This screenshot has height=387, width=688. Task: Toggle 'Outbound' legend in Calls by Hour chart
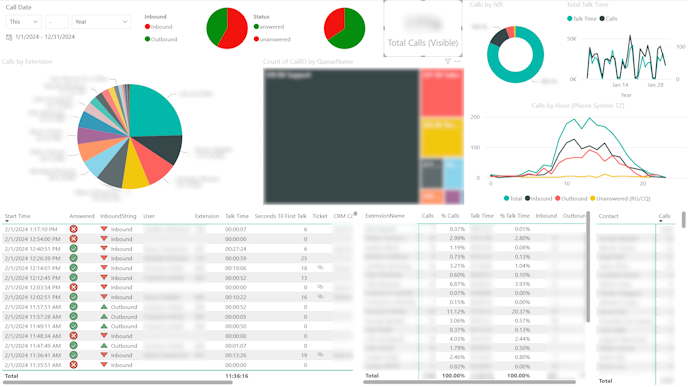pyautogui.click(x=571, y=198)
